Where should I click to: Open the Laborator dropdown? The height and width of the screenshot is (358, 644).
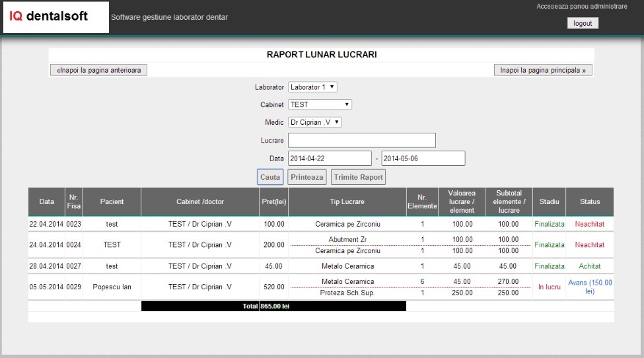[x=312, y=87]
